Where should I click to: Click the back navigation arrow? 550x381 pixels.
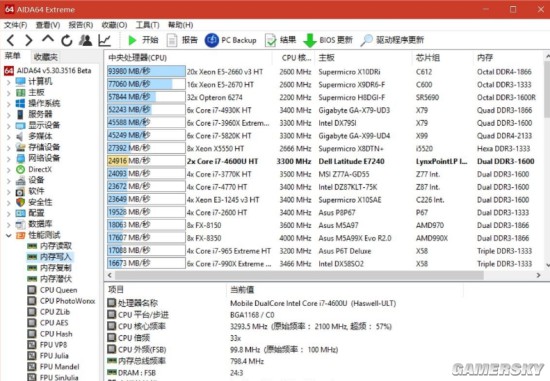tap(11, 40)
